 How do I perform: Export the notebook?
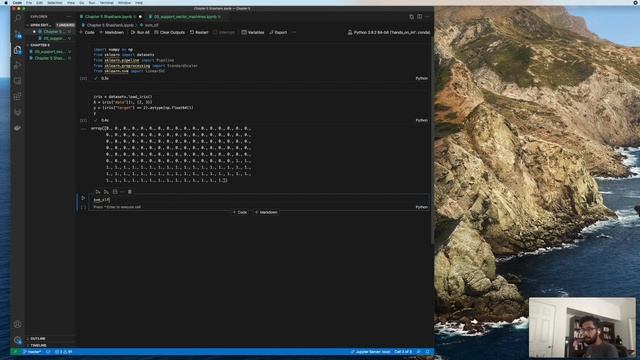(x=278, y=32)
